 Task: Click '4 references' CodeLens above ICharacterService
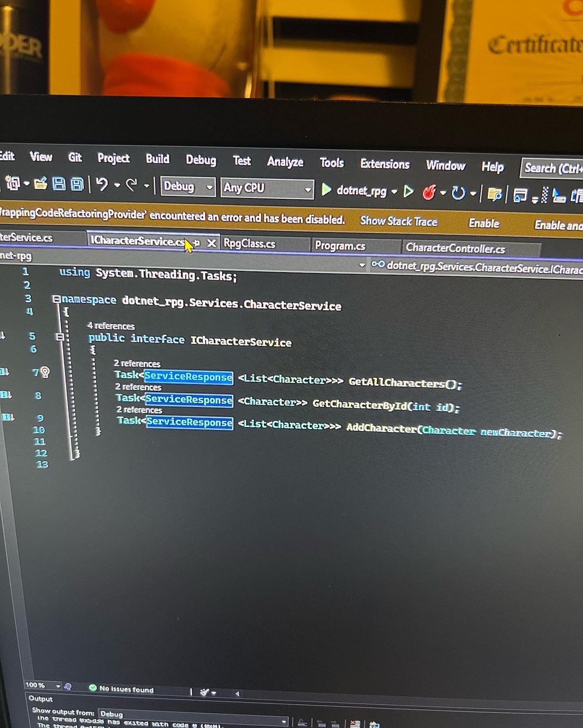click(x=110, y=326)
